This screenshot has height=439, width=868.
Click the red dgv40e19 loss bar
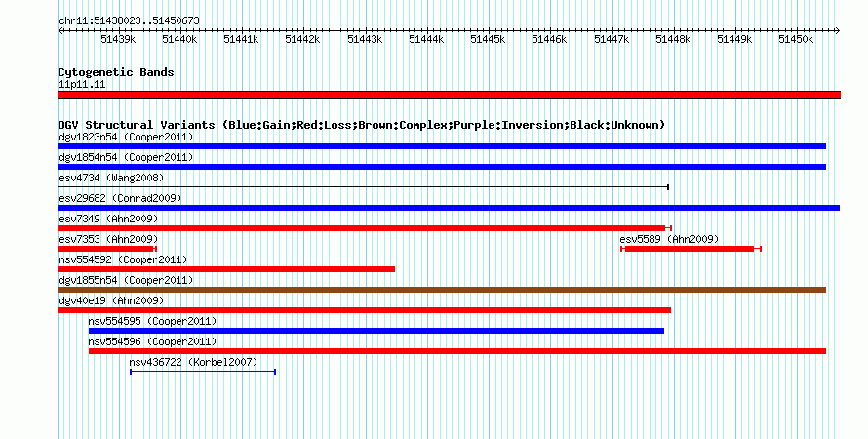364,310
